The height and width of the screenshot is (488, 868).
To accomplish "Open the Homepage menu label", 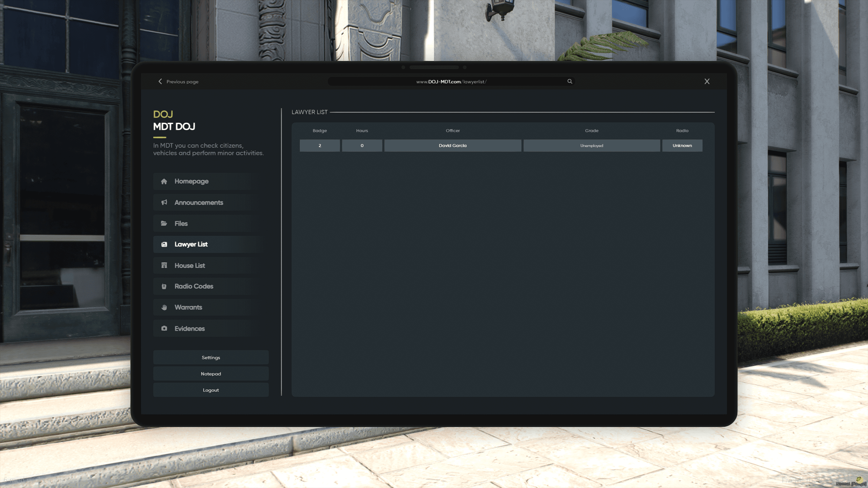I will (x=192, y=181).
